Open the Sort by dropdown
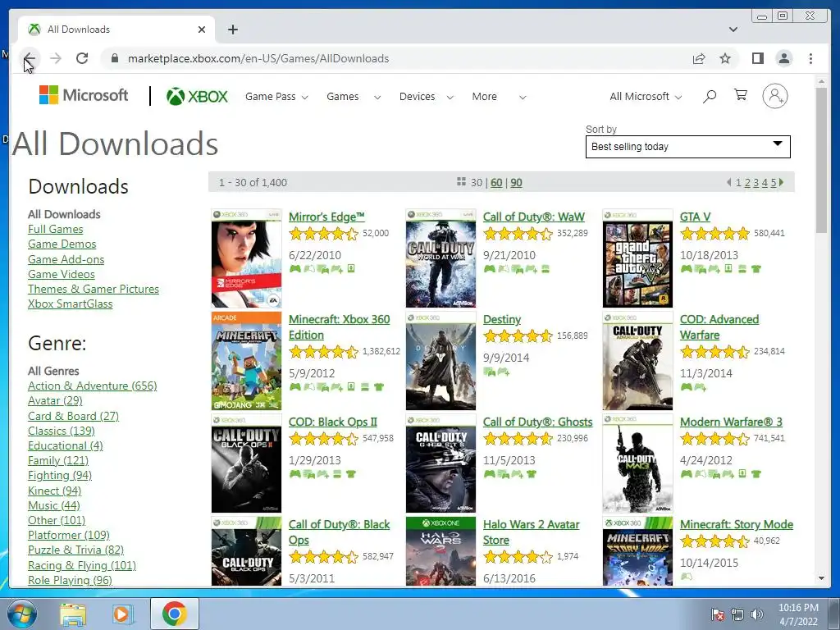The height and width of the screenshot is (630, 840). click(x=688, y=147)
